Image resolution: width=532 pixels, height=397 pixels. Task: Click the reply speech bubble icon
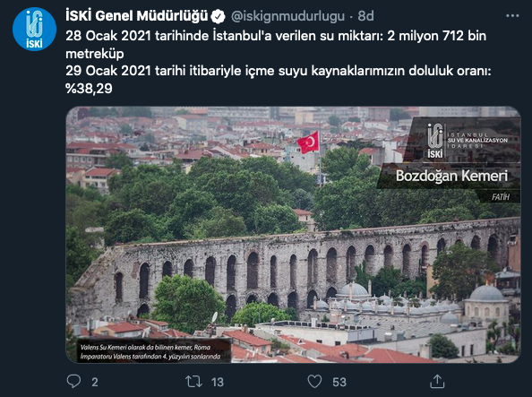click(x=73, y=382)
